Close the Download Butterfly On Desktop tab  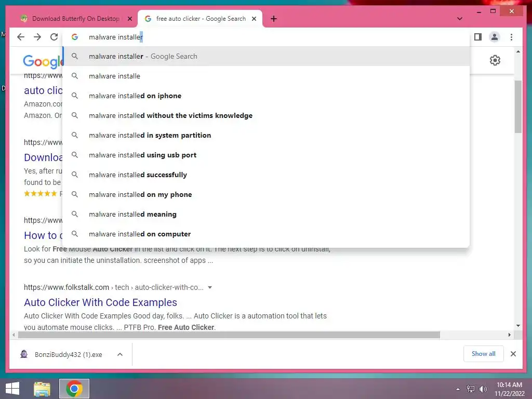pos(129,19)
